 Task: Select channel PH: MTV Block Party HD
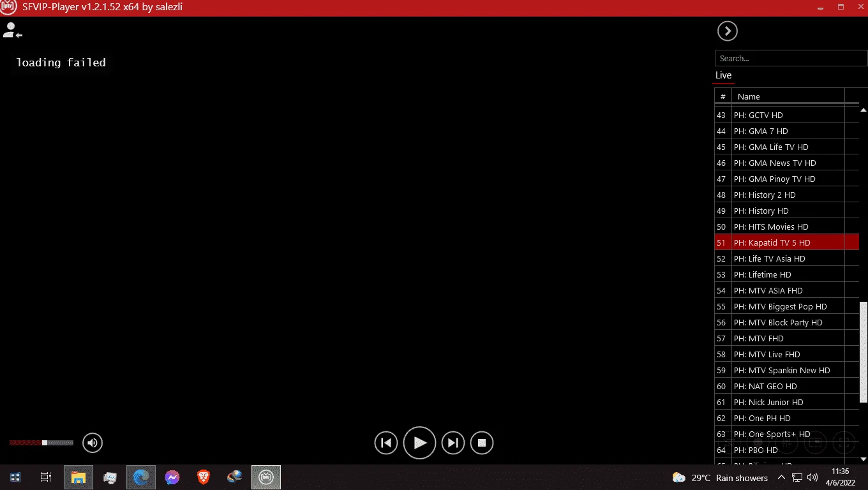coord(787,323)
